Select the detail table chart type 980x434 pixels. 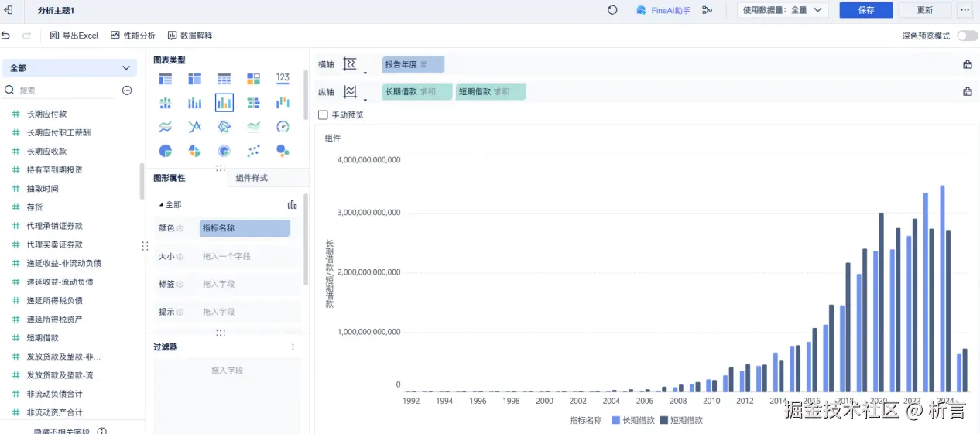[x=224, y=79]
